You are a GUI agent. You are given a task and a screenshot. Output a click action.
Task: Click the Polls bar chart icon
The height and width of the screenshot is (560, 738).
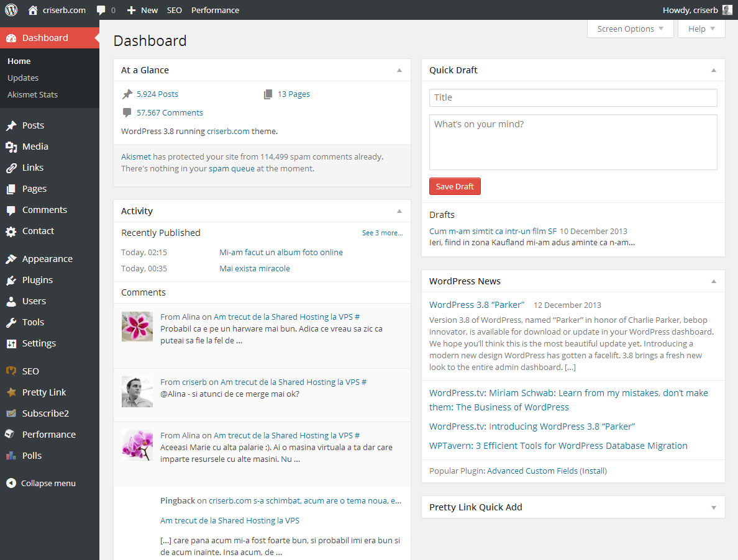tap(11, 456)
